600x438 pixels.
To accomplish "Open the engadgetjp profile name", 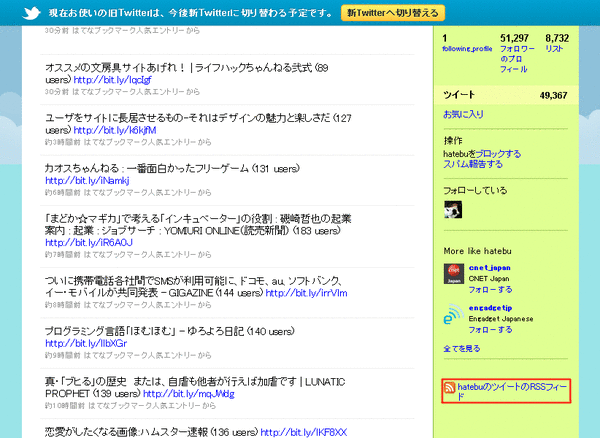I will click(x=490, y=308).
